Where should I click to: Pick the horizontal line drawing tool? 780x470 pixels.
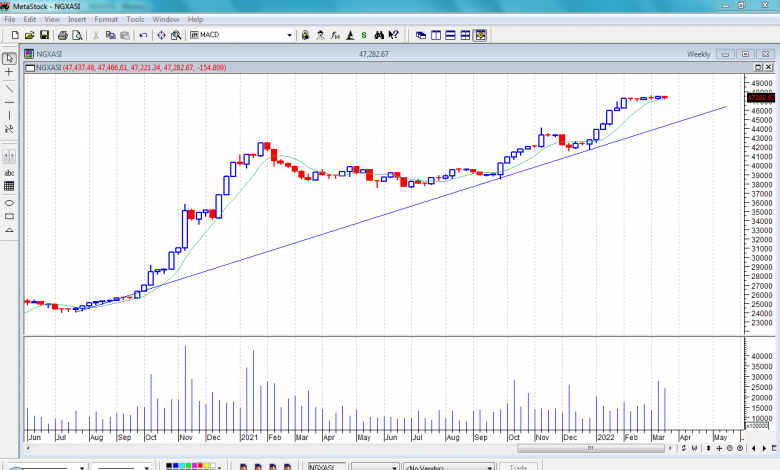tap(9, 102)
